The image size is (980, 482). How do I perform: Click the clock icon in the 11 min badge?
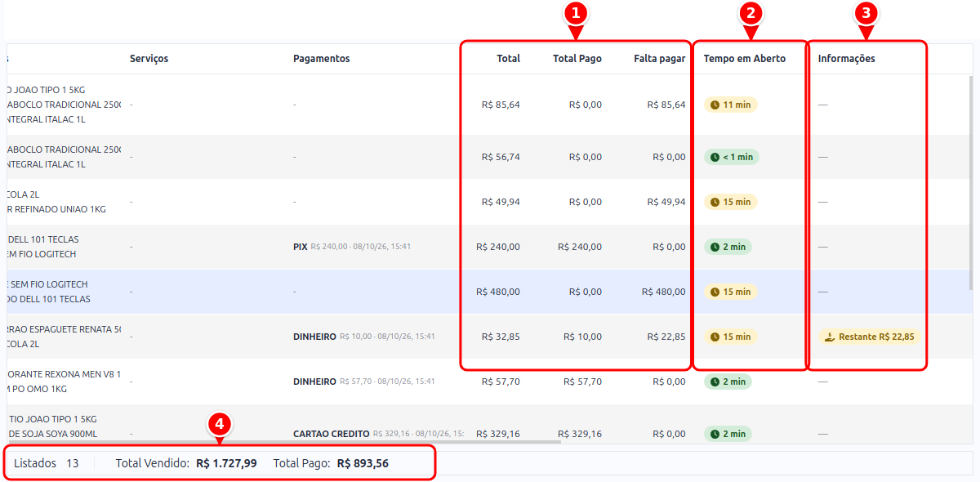coord(715,105)
